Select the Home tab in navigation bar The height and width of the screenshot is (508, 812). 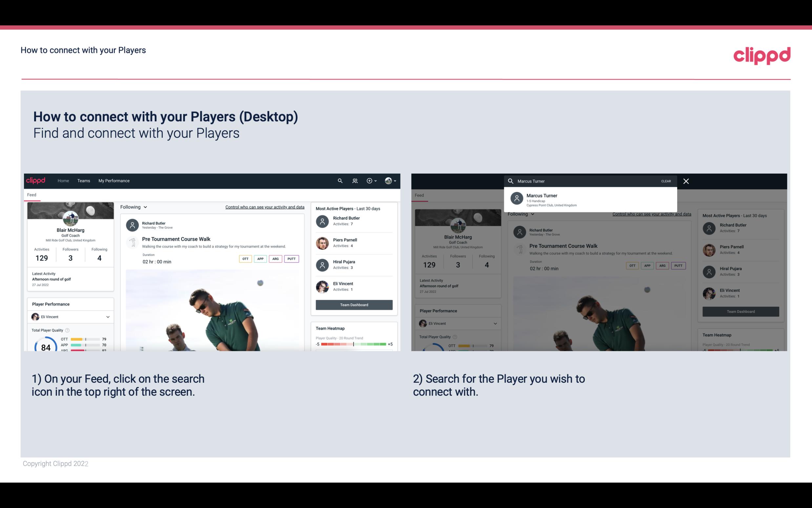63,180
